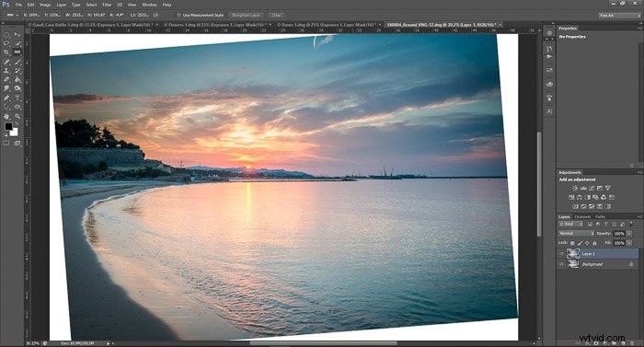The height and width of the screenshot is (347, 644).
Task: Select the Clone Stamp tool
Action: (x=6, y=70)
